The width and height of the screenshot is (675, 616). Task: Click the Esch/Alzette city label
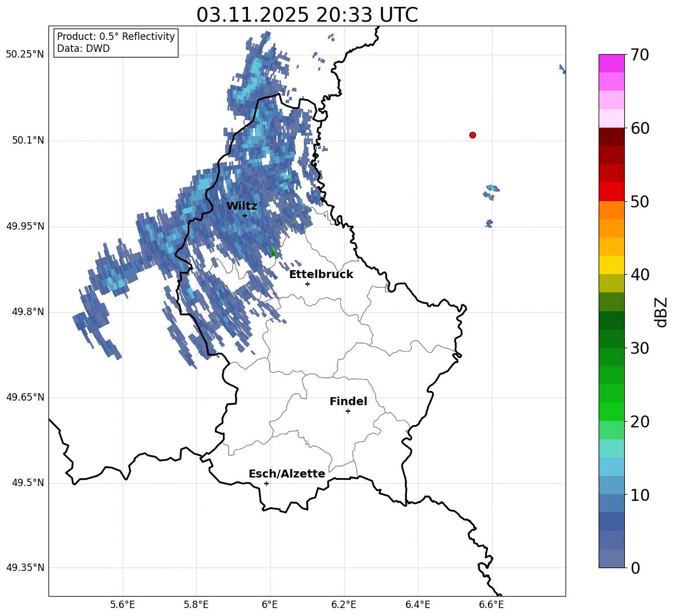pyautogui.click(x=287, y=474)
